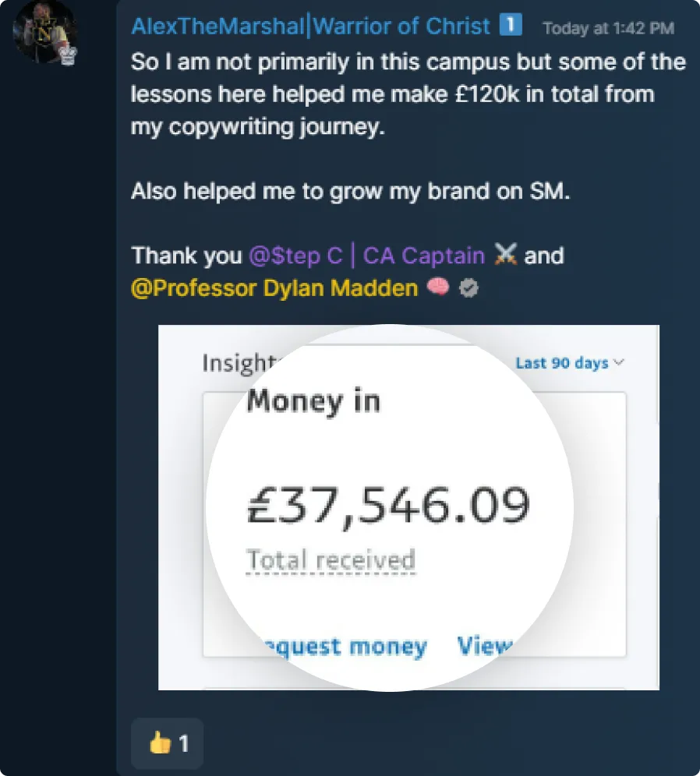
Task: Open the Last 90 days filter
Action: tap(563, 362)
